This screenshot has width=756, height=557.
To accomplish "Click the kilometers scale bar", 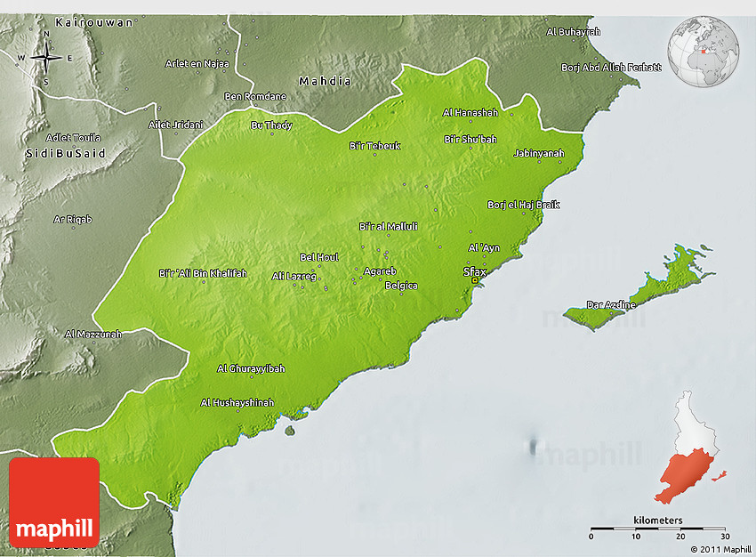I will click(658, 529).
